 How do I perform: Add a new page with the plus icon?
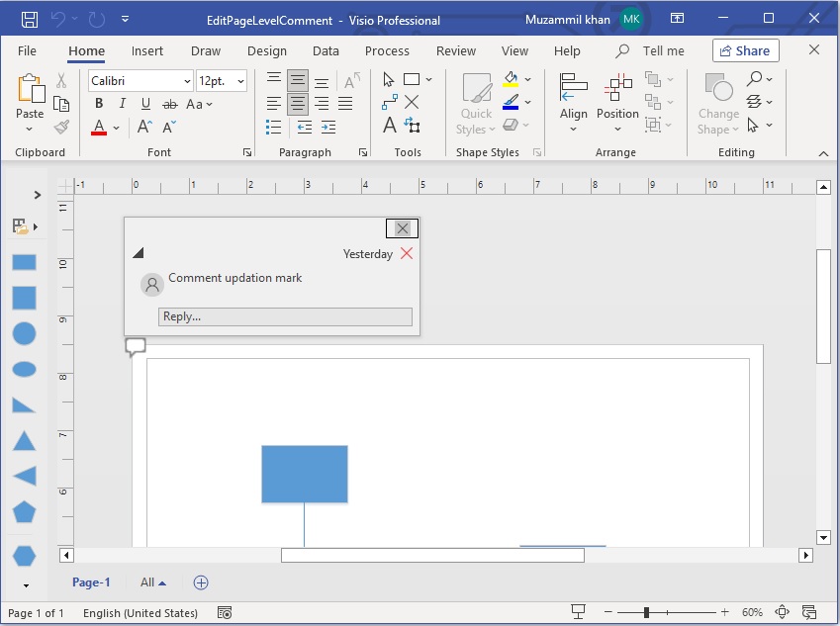tap(201, 582)
